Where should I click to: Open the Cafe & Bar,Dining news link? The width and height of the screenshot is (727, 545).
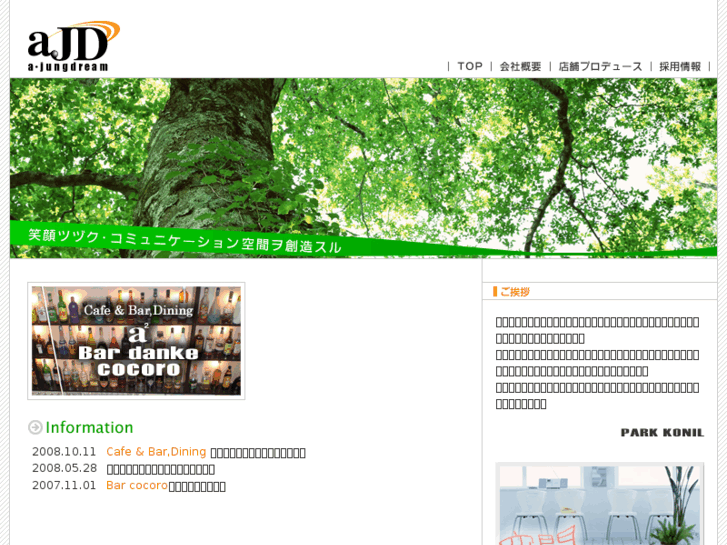[156, 452]
